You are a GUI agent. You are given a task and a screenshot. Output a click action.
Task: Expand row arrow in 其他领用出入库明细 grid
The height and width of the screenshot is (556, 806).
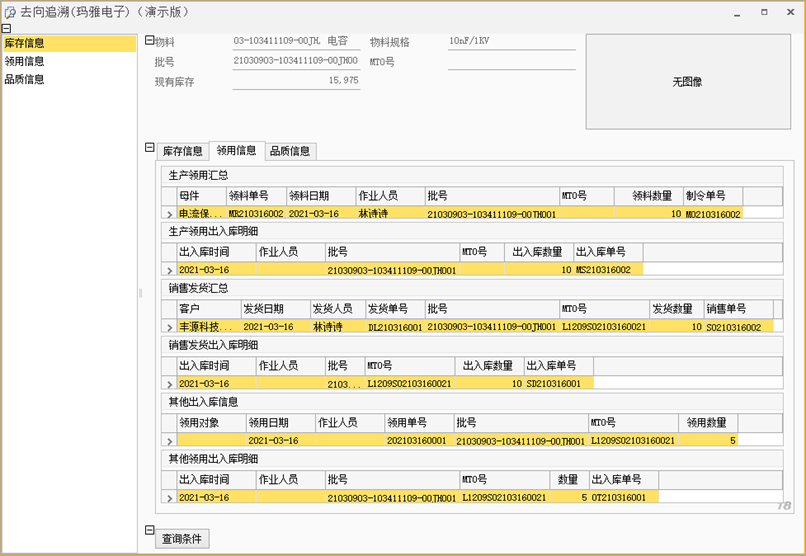pyautogui.click(x=169, y=498)
